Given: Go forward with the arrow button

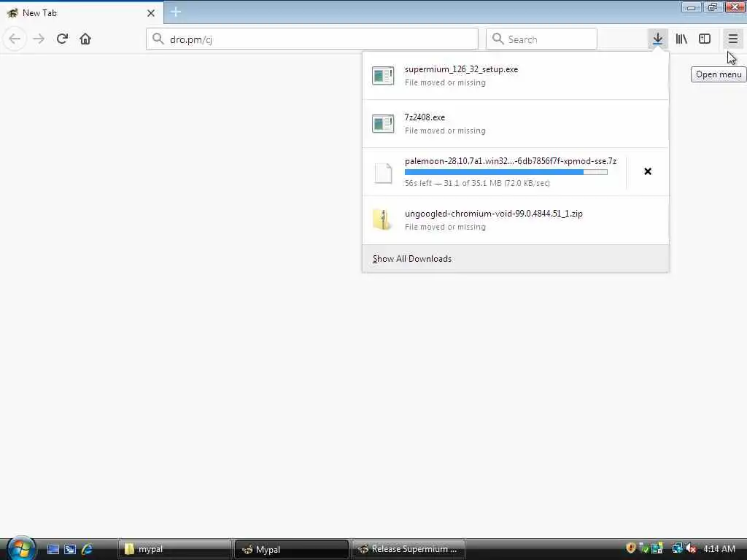Looking at the screenshot, I should 39,39.
